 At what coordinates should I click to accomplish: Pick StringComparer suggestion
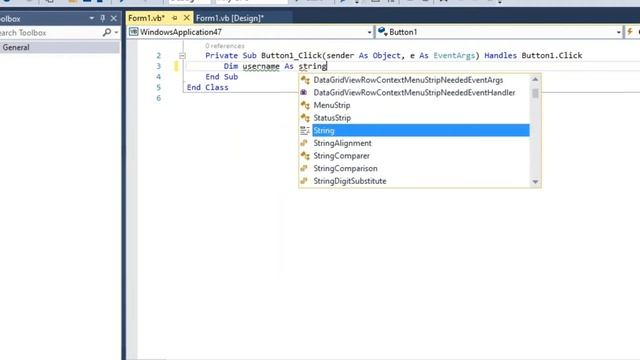tap(341, 156)
